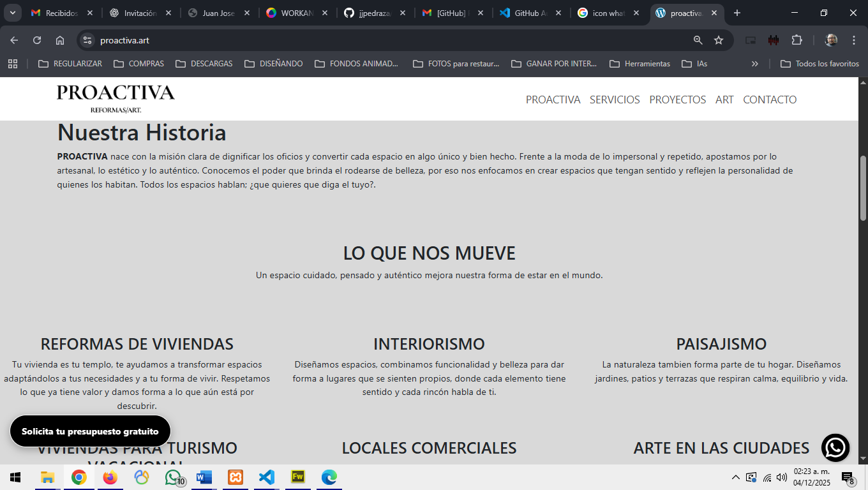Click the floating WhatsApp chat icon
Image resolution: width=868 pixels, height=490 pixels.
pyautogui.click(x=835, y=448)
